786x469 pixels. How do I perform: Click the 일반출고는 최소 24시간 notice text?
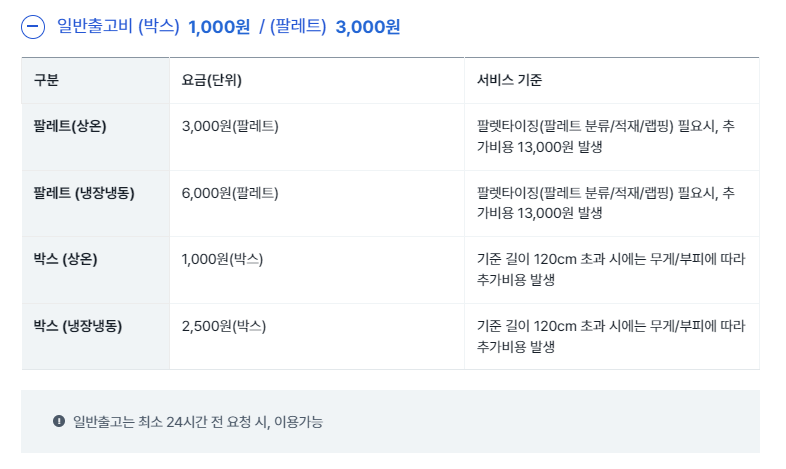click(x=198, y=422)
